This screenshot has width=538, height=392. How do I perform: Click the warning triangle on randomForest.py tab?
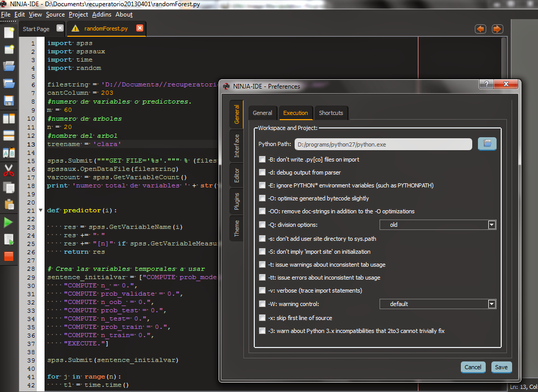coord(75,28)
